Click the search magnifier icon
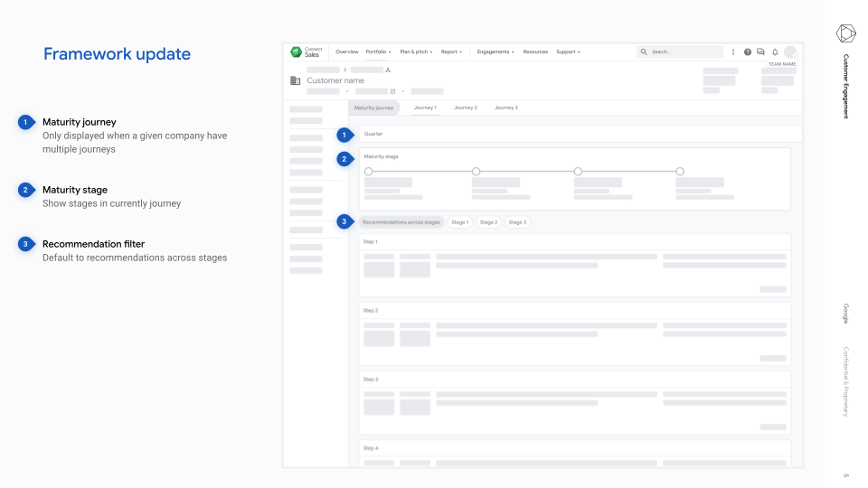Image resolution: width=868 pixels, height=488 pixels. [644, 52]
